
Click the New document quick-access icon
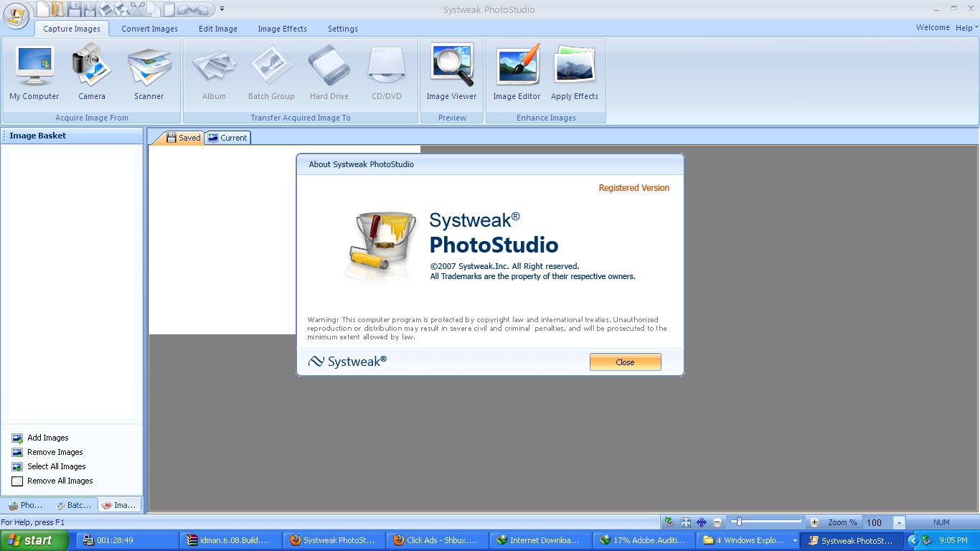[x=43, y=9]
